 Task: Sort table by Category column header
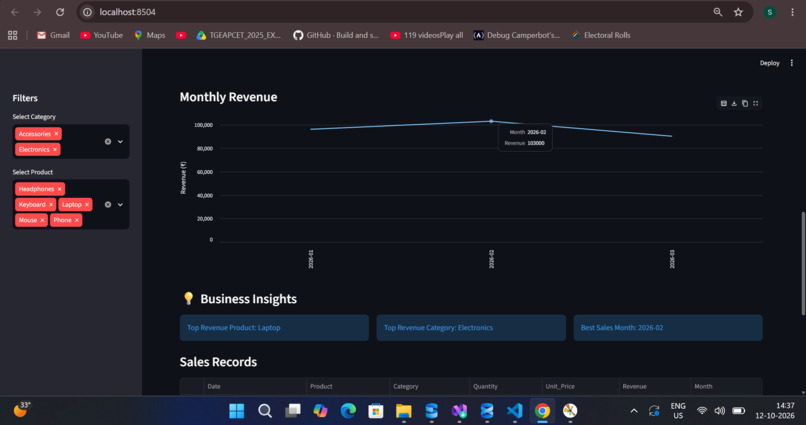[430, 386]
